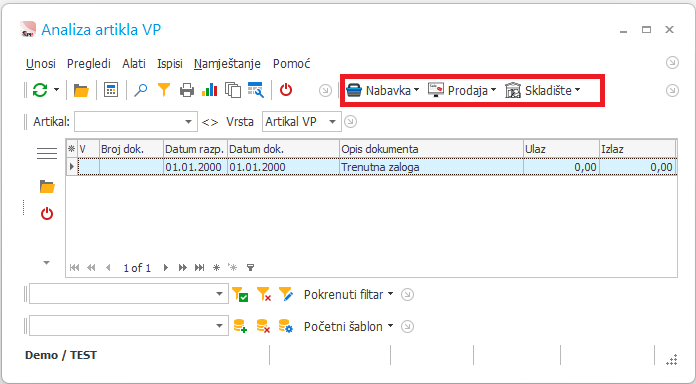Click the next record navigator arrow
The width and height of the screenshot is (696, 384).
click(x=166, y=268)
